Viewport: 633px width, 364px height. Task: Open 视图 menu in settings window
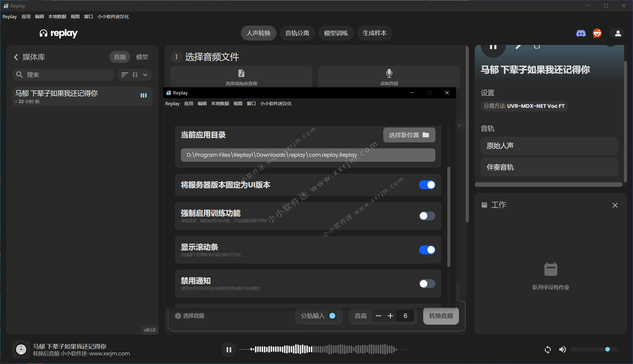click(x=238, y=104)
